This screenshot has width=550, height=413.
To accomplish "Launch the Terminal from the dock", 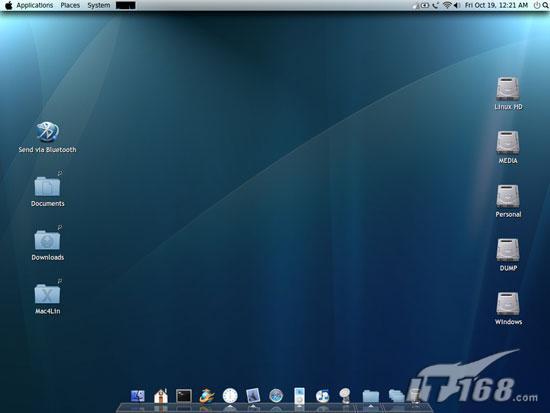I will tap(184, 396).
